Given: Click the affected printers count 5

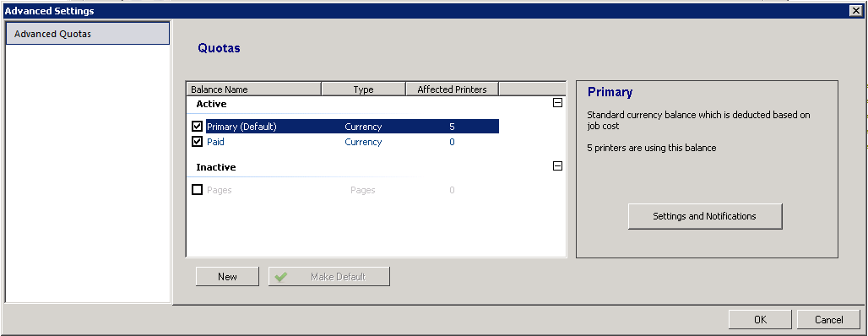Looking at the screenshot, I should tap(453, 127).
